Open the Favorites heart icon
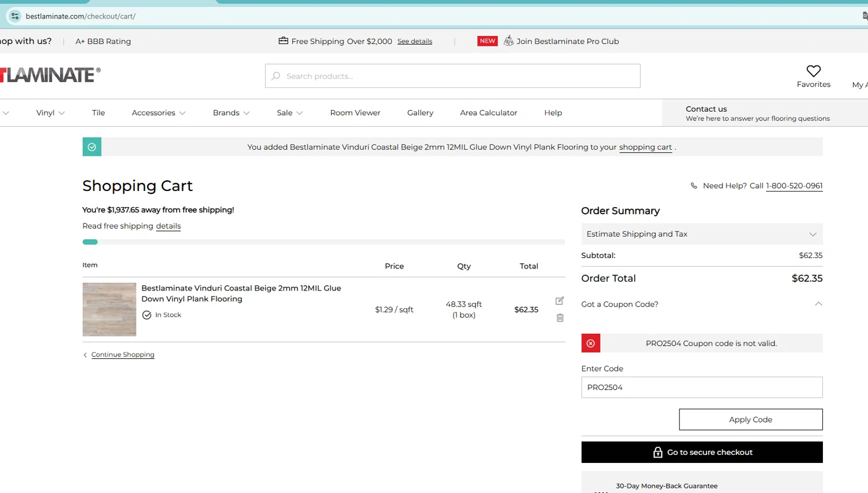The image size is (868, 493). [814, 71]
